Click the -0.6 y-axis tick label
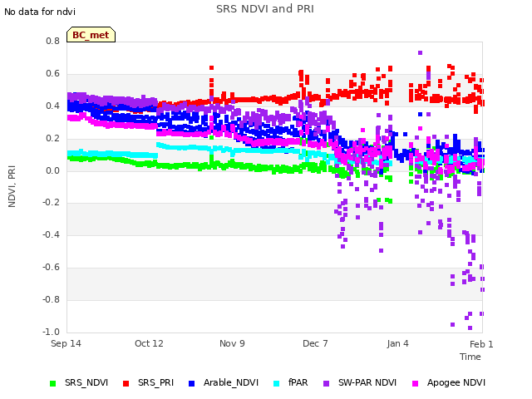Screen dimensions: 532x399 52,268
